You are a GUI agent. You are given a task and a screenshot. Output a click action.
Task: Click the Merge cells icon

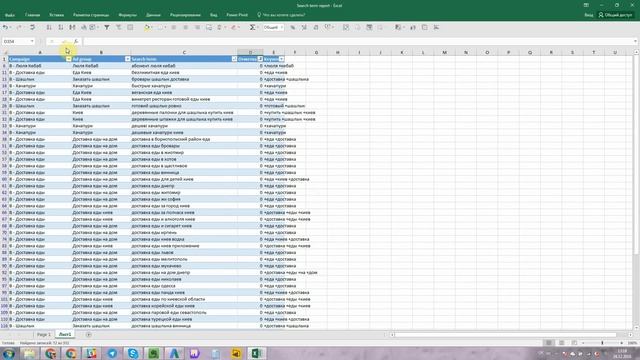click(x=209, y=27)
